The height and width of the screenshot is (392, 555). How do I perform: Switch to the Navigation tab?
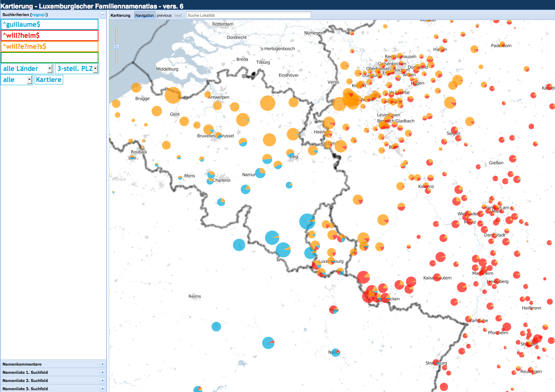(x=144, y=15)
